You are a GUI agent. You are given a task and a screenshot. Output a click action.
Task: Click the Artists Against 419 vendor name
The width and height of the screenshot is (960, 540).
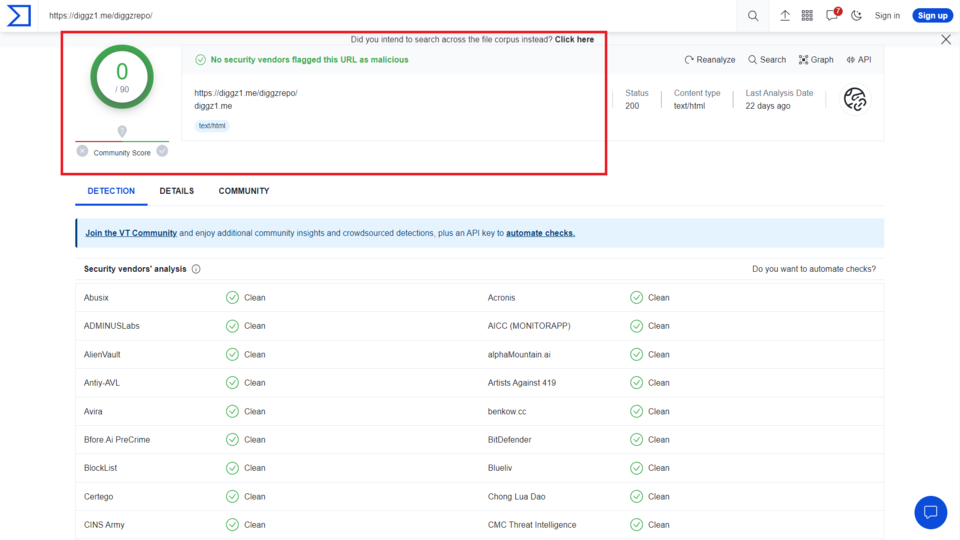(522, 383)
